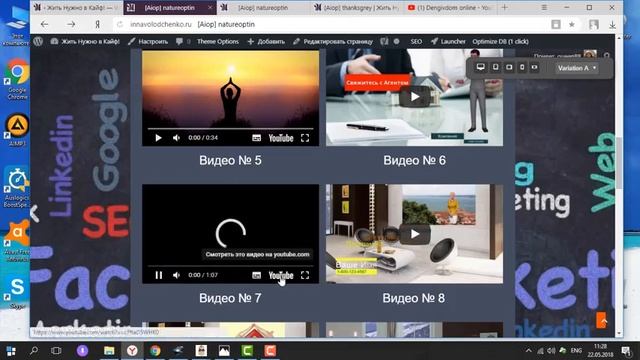Switch to '[Aiop] thanksgrey' tab
Screen dimensions: 640x360
point(357,8)
